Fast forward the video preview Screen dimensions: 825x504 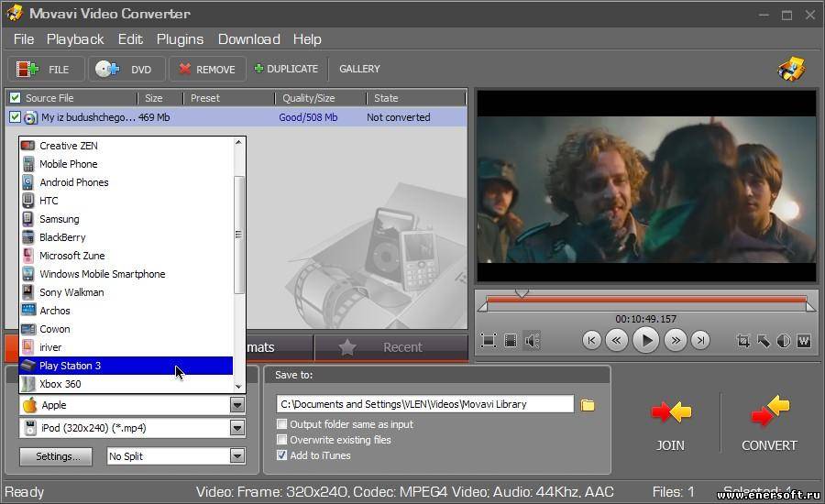(x=676, y=340)
